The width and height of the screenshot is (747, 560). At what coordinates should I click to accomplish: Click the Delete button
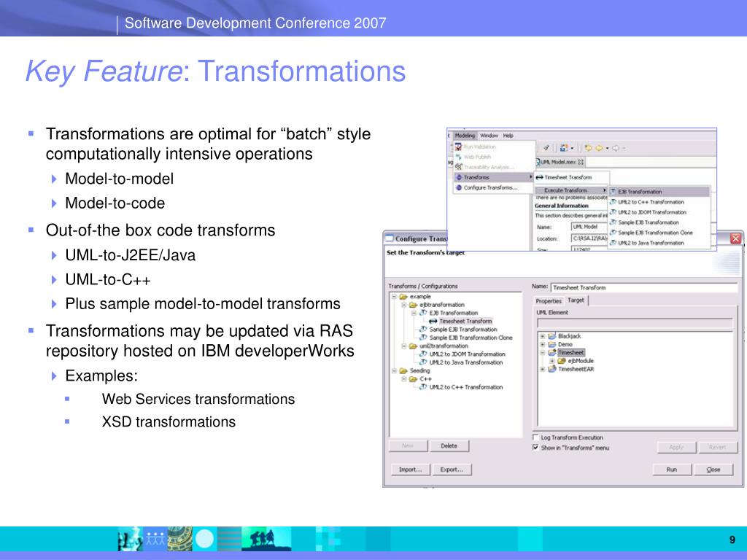click(x=449, y=446)
